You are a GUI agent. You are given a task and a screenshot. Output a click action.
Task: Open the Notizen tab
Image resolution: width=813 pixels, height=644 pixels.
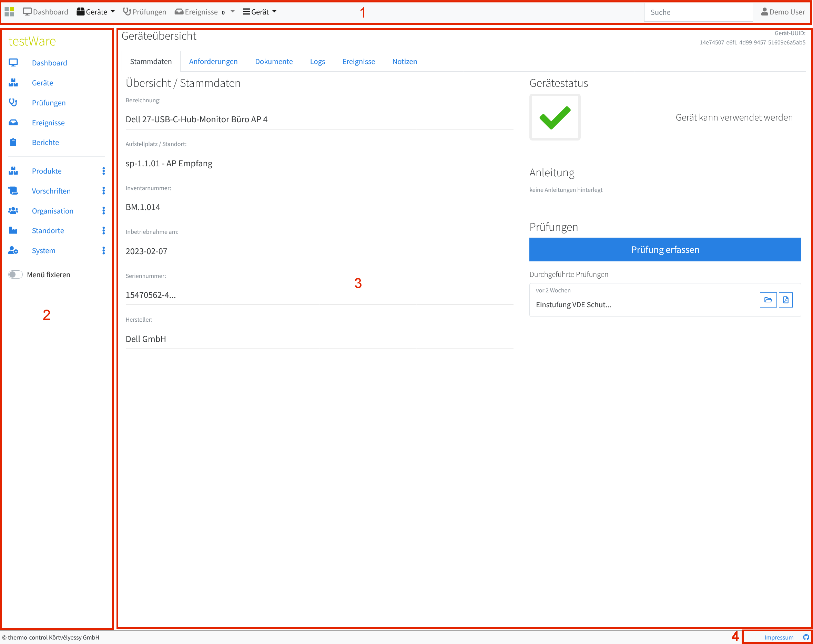405,61
